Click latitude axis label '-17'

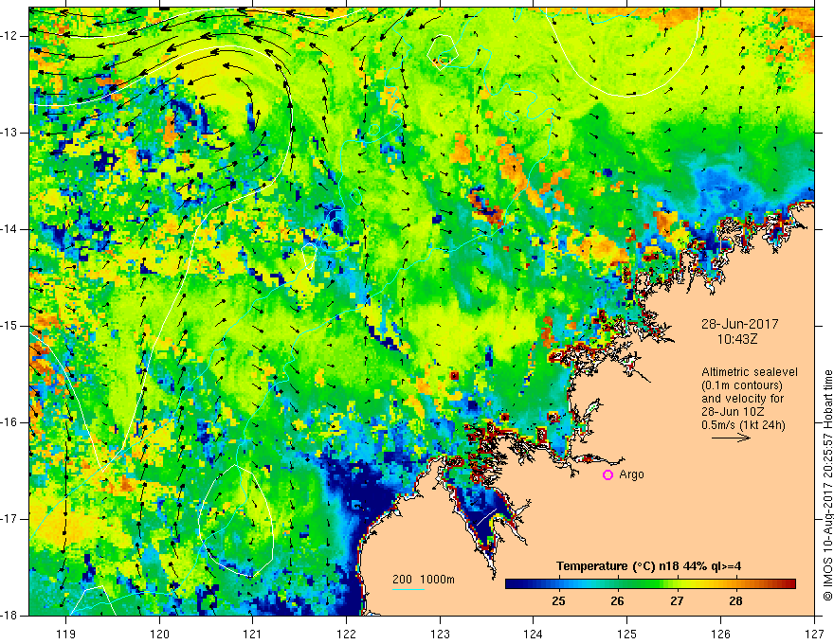coord(9,519)
